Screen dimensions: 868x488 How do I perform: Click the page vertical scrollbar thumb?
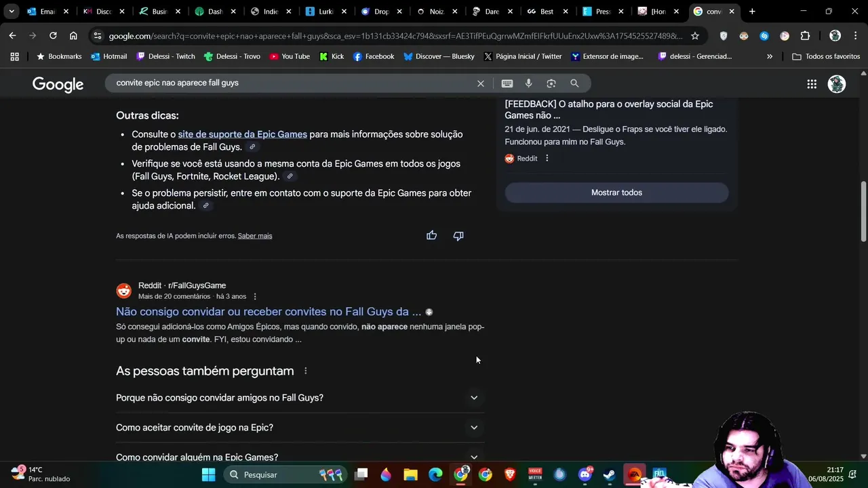click(x=863, y=211)
